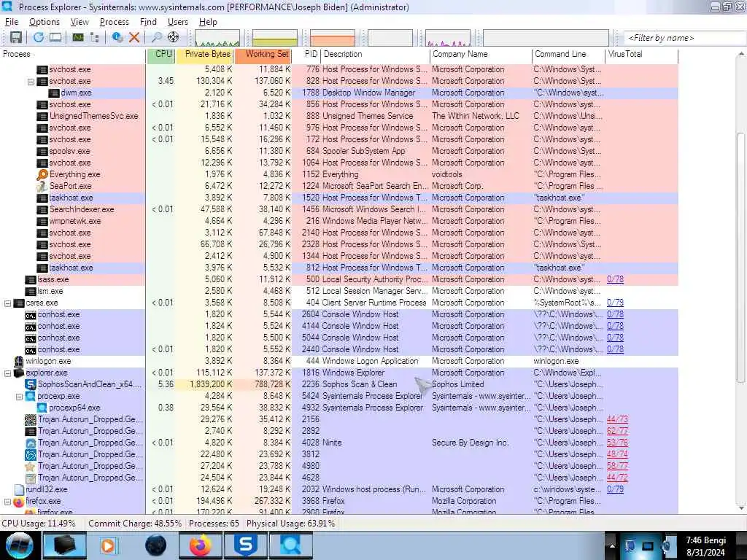Image resolution: width=747 pixels, height=560 pixels.
Task: Collapse the svchost.exe PID 828 node
Action: click(31, 82)
